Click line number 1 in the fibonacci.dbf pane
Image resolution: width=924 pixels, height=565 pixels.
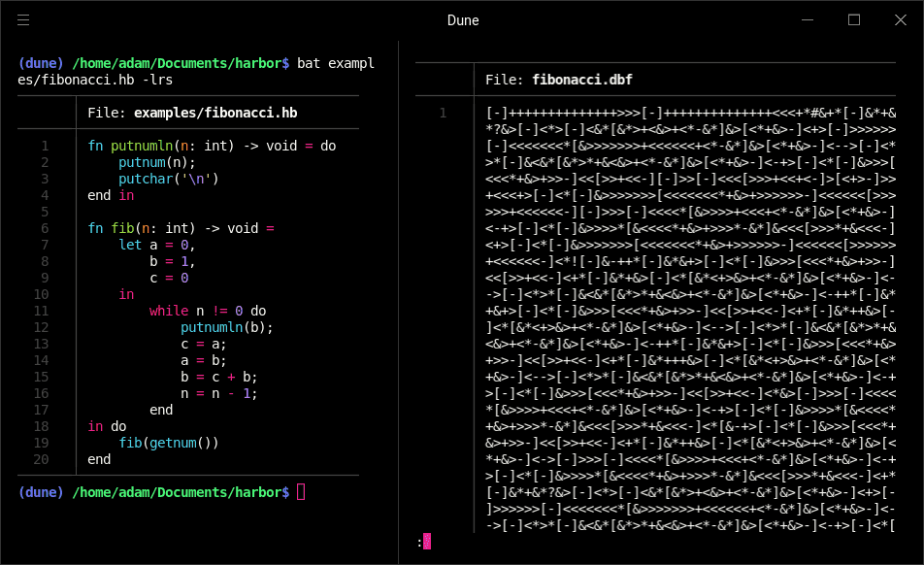point(444,113)
